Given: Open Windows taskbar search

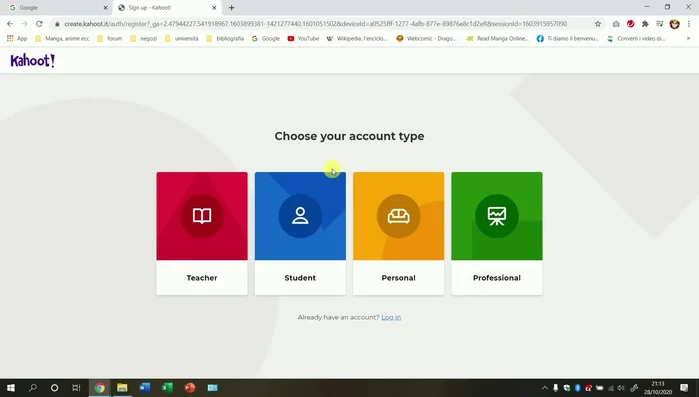Looking at the screenshot, I should pyautogui.click(x=33, y=388).
